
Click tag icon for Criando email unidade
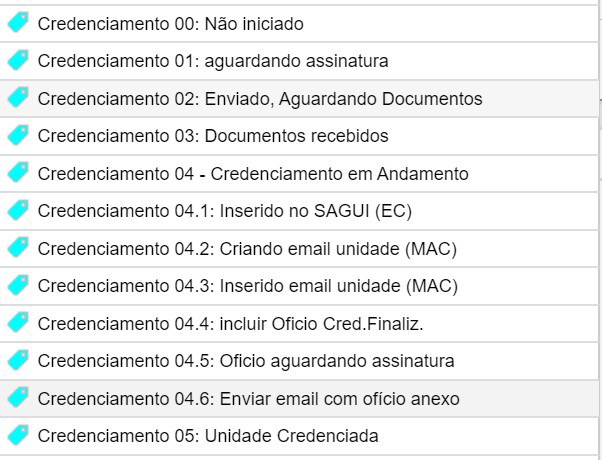[x=18, y=248]
